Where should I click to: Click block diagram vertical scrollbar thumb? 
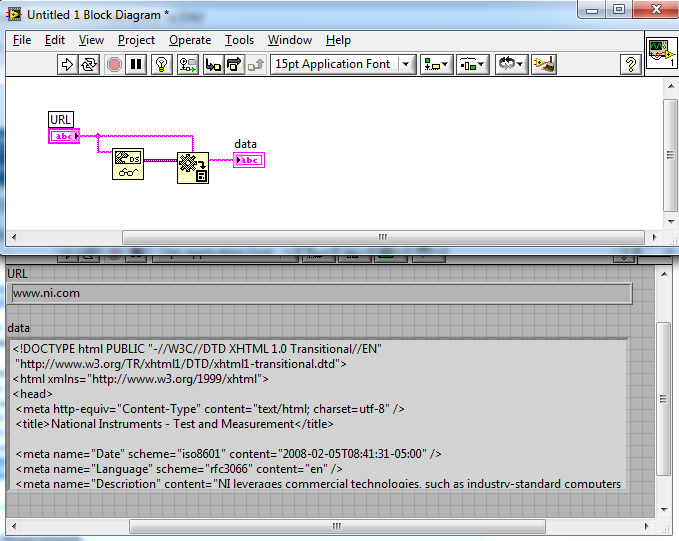tap(670, 155)
